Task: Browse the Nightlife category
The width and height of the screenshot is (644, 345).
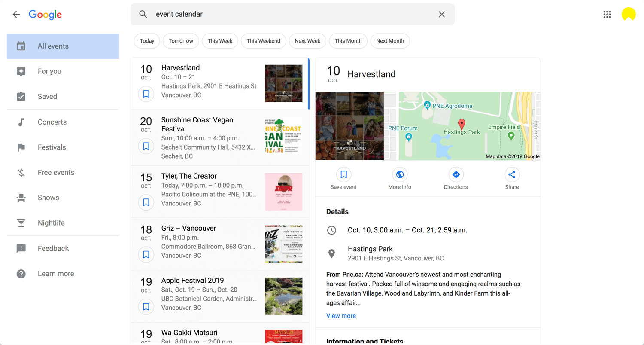Action: tap(63, 223)
